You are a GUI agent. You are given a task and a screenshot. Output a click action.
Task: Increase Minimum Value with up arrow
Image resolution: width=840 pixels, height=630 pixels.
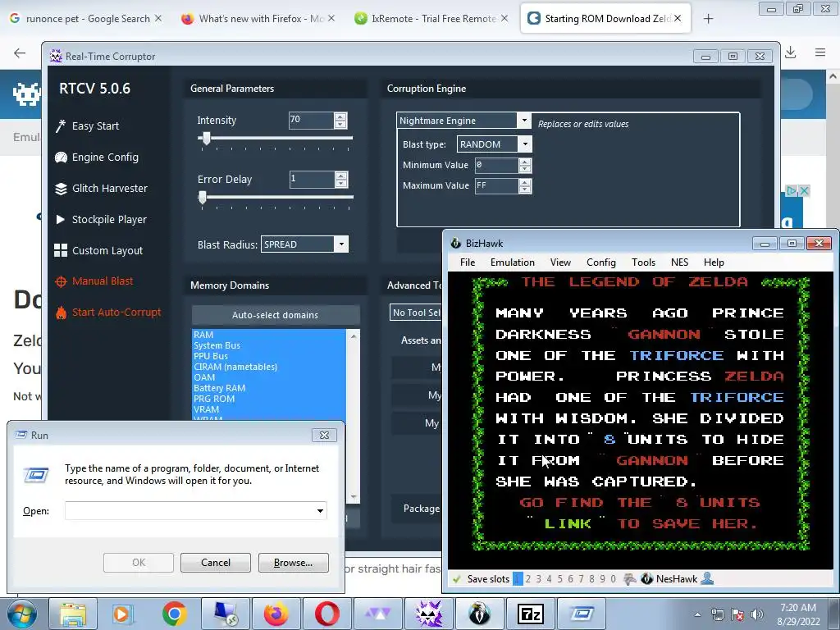[525, 162]
